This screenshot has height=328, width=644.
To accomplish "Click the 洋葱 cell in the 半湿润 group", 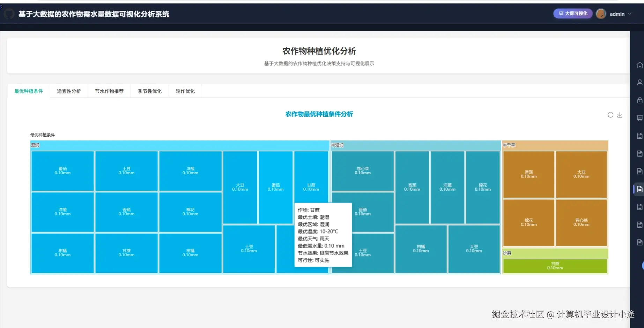I will point(447,187).
